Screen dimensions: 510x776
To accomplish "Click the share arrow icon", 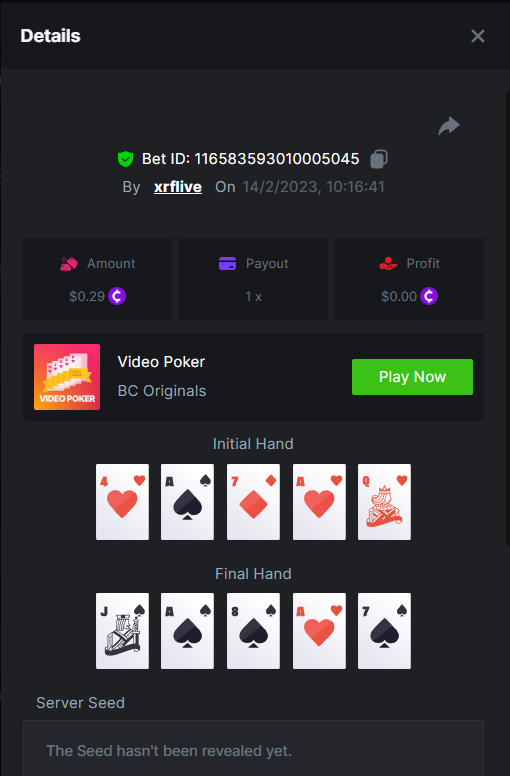I will tap(449, 126).
